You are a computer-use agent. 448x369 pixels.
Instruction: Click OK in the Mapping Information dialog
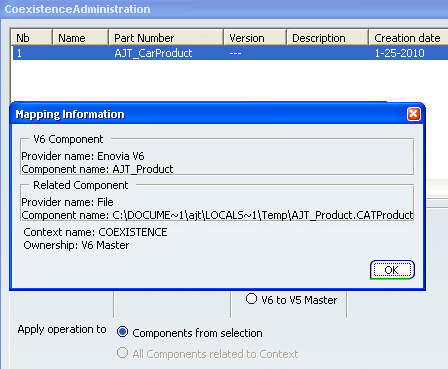tap(392, 270)
